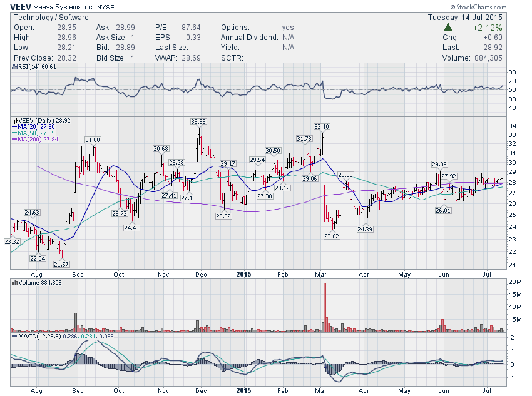The height and width of the screenshot is (396, 532).
Task: Click the 29.54 January price label
Action: coord(257,160)
